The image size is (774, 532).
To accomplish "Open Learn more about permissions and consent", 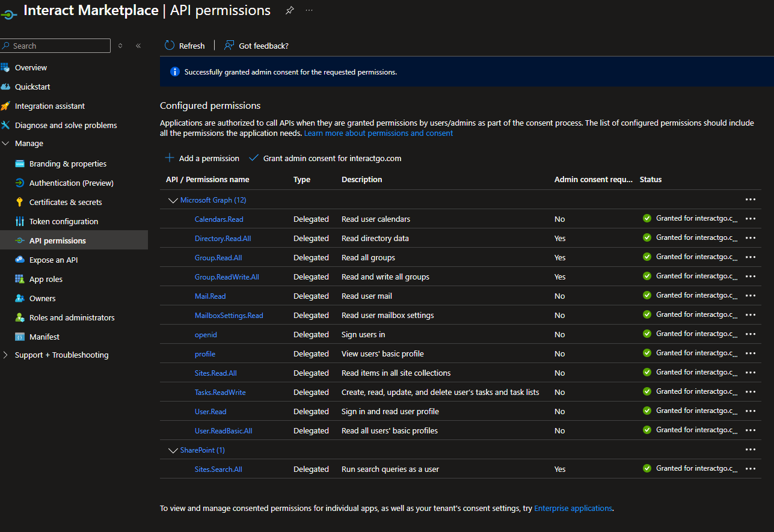I will (x=378, y=133).
